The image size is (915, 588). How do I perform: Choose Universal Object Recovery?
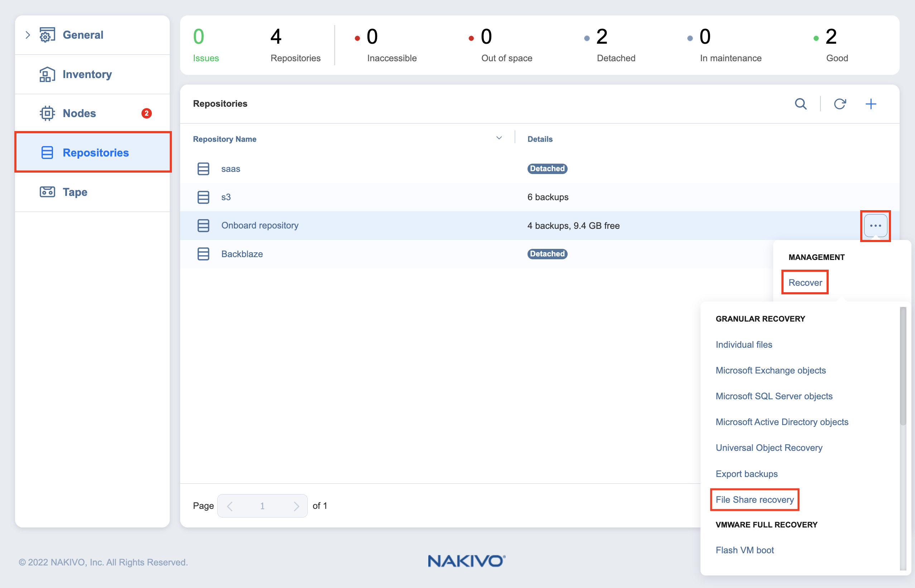coord(769,448)
